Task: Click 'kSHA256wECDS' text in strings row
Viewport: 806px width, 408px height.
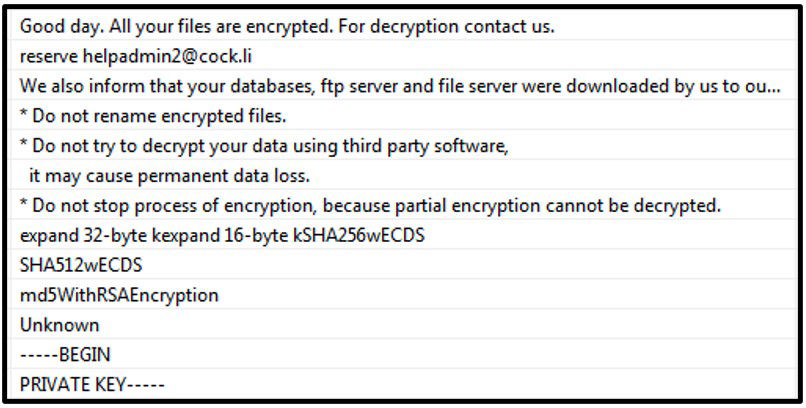Action: (x=359, y=235)
